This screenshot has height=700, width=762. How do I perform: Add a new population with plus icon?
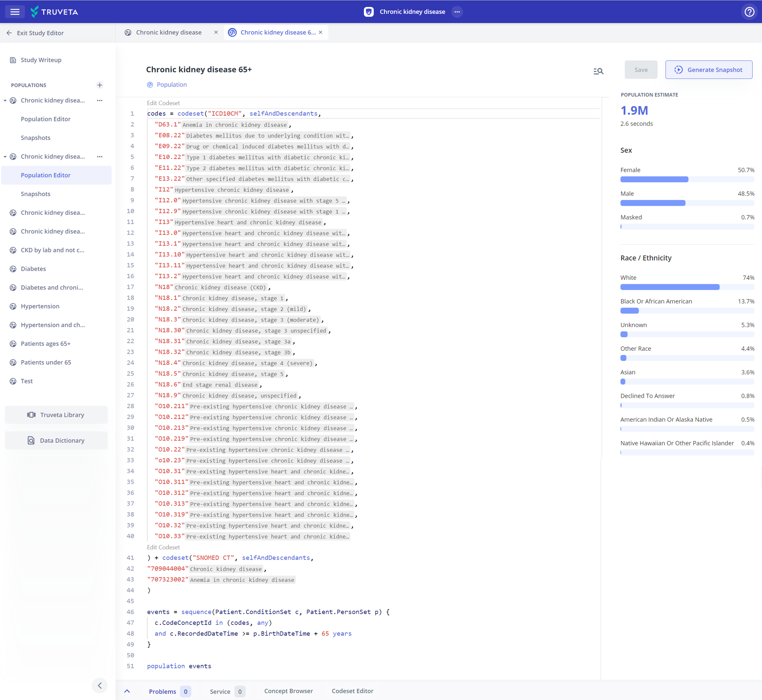(100, 85)
